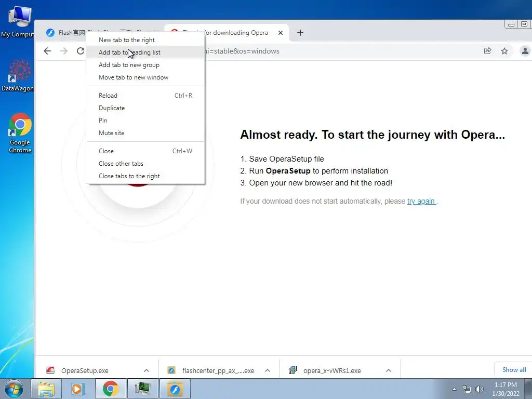The height and width of the screenshot is (399, 532).
Task: Choose Mute site in the menu
Action: click(145, 133)
